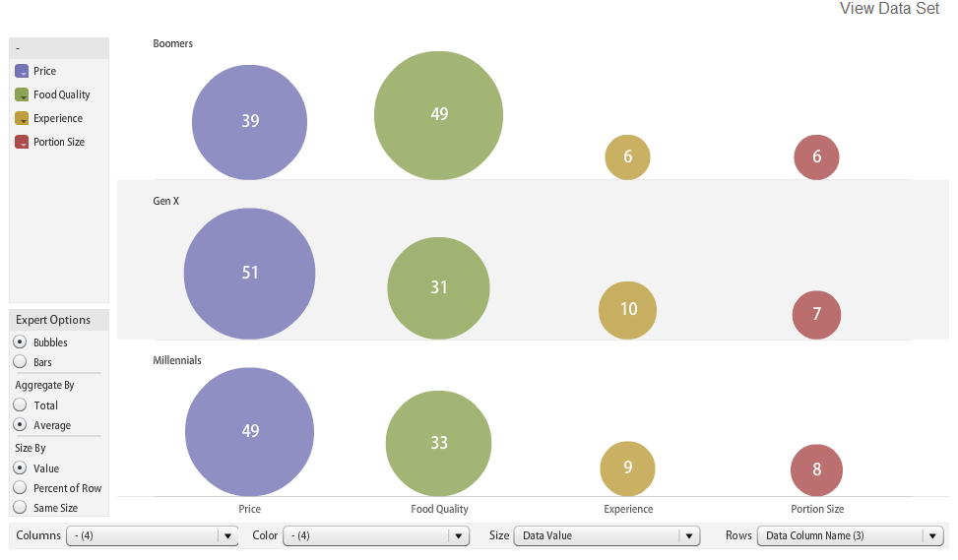This screenshot has width=958, height=560.
Task: Click the Gen X Experience bubble showing 10
Action: click(628, 310)
